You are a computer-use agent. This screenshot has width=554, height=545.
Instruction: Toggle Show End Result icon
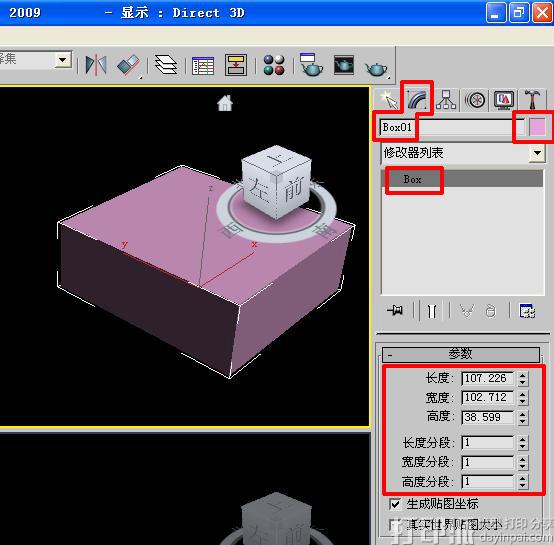[431, 311]
